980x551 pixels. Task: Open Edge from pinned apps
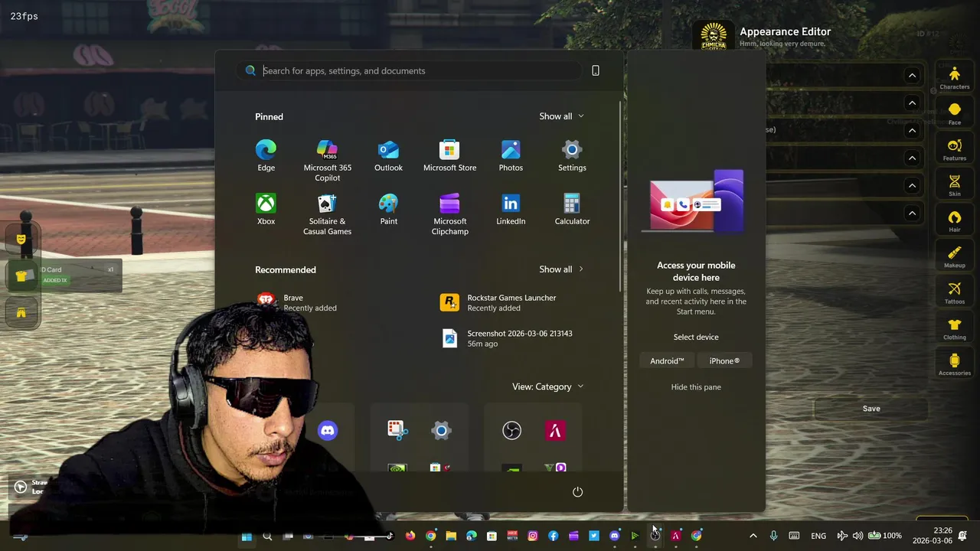(266, 155)
